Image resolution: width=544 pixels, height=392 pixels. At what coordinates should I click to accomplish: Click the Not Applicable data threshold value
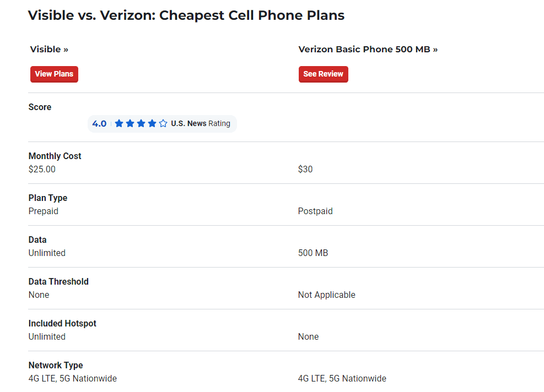point(326,295)
